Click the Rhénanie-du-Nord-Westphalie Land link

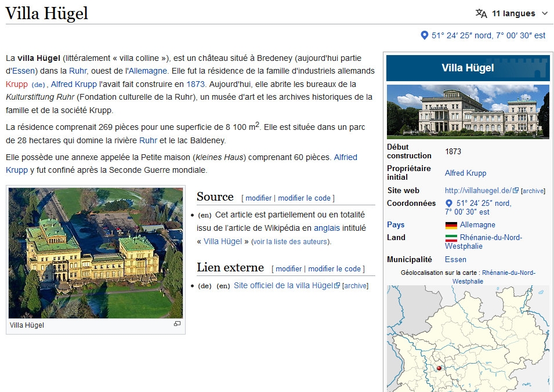tap(490, 238)
